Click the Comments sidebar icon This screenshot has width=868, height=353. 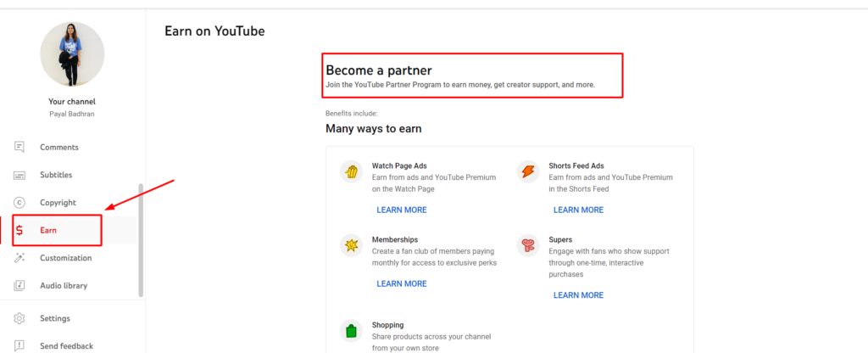[x=19, y=147]
